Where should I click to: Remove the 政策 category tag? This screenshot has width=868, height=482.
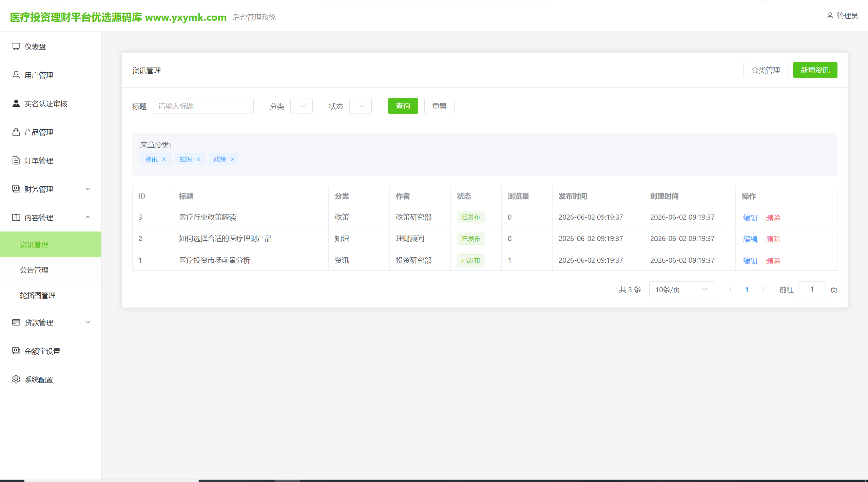tap(233, 159)
